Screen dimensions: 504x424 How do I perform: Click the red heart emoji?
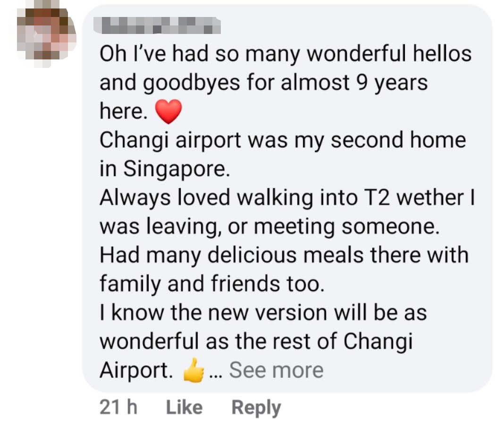(x=168, y=112)
